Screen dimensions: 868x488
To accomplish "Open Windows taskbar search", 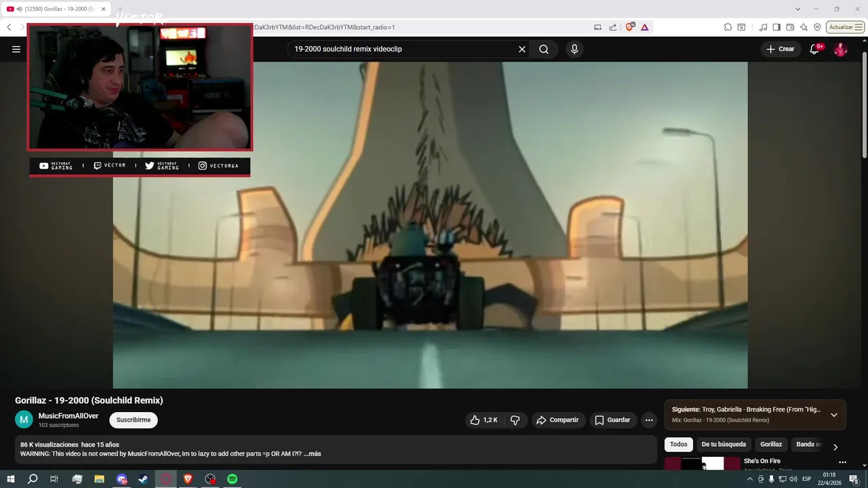I will pos(33,479).
